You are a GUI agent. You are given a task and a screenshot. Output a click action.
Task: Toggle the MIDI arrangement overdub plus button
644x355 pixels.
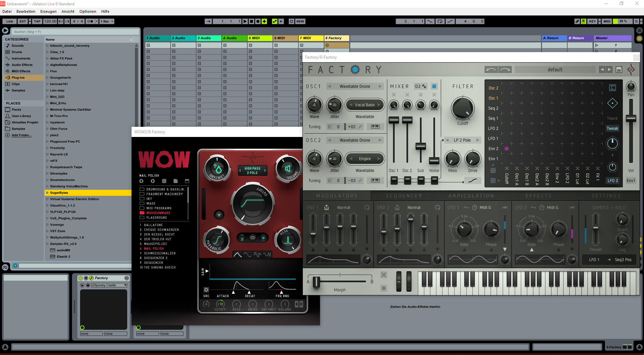(264, 21)
